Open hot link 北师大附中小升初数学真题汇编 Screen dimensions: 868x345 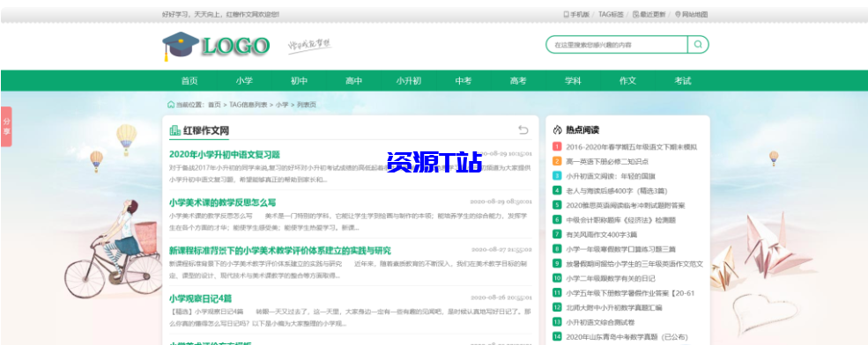pos(614,307)
